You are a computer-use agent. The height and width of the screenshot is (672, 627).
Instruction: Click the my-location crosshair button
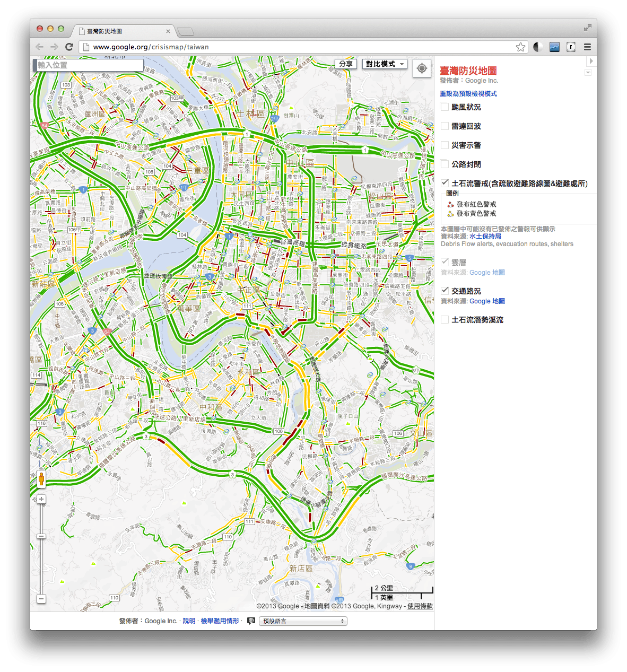tap(422, 68)
